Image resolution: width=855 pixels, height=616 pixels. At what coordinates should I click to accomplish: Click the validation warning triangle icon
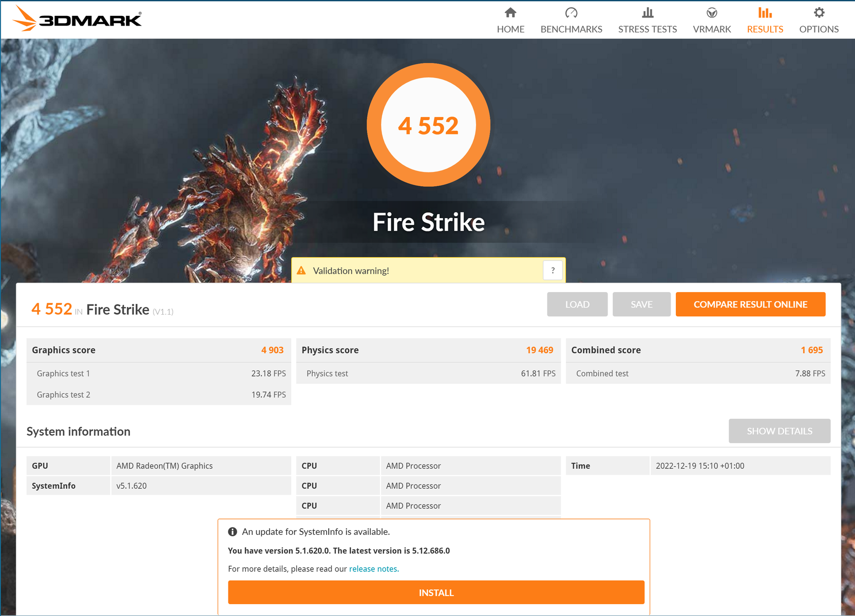pyautogui.click(x=301, y=271)
